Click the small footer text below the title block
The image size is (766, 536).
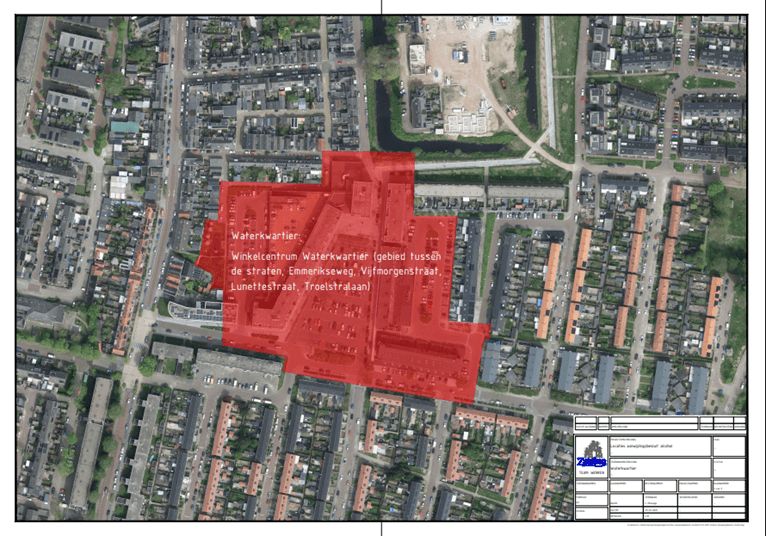click(685, 524)
